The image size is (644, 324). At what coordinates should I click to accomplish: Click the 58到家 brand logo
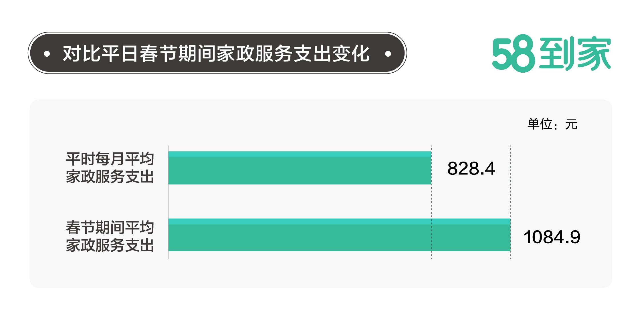point(551,53)
